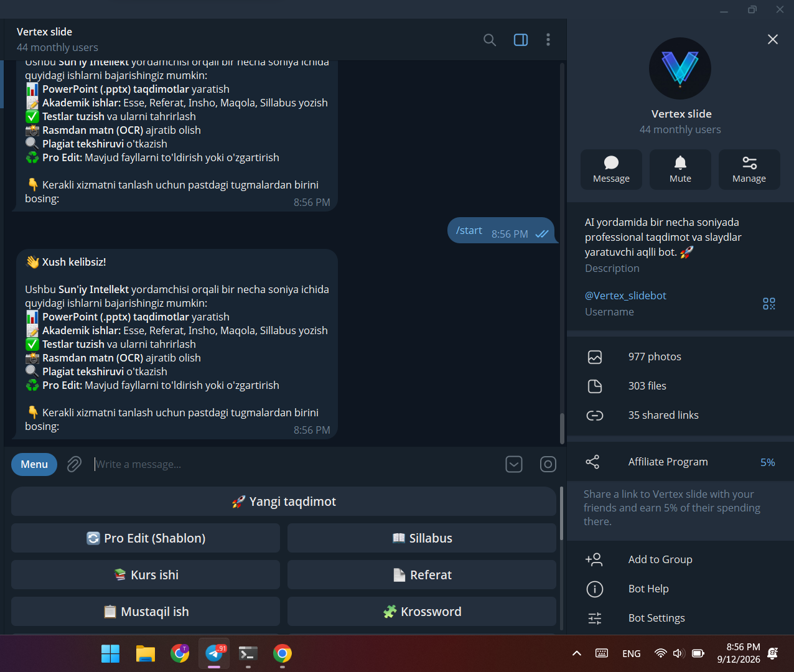Click the info circle icon for Bot Help

tap(595, 589)
